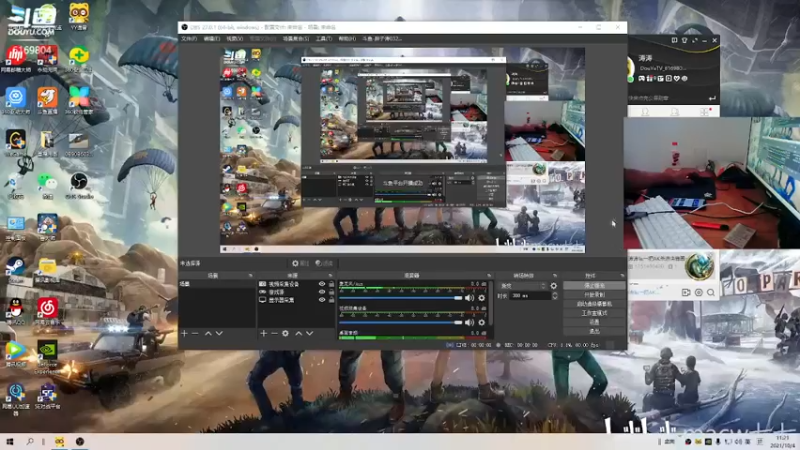This screenshot has width=800, height=450.
Task: Open the 编辑 menu in OBS
Action: (x=211, y=39)
